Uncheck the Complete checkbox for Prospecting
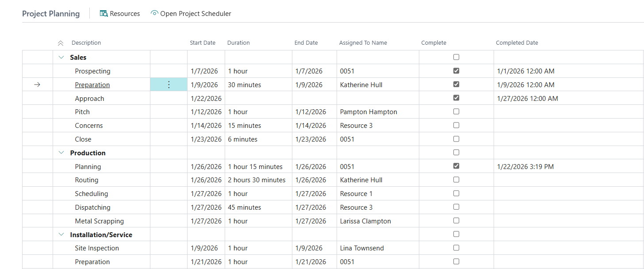644x269 pixels. click(456, 71)
